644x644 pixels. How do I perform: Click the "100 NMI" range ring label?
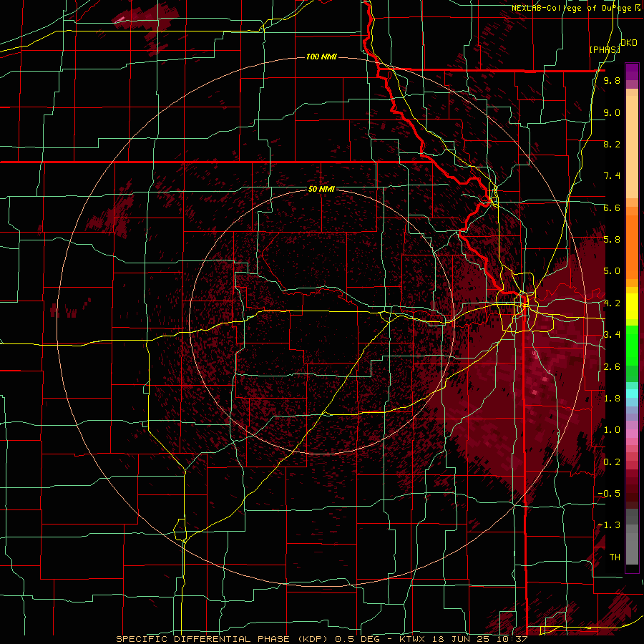click(x=321, y=57)
